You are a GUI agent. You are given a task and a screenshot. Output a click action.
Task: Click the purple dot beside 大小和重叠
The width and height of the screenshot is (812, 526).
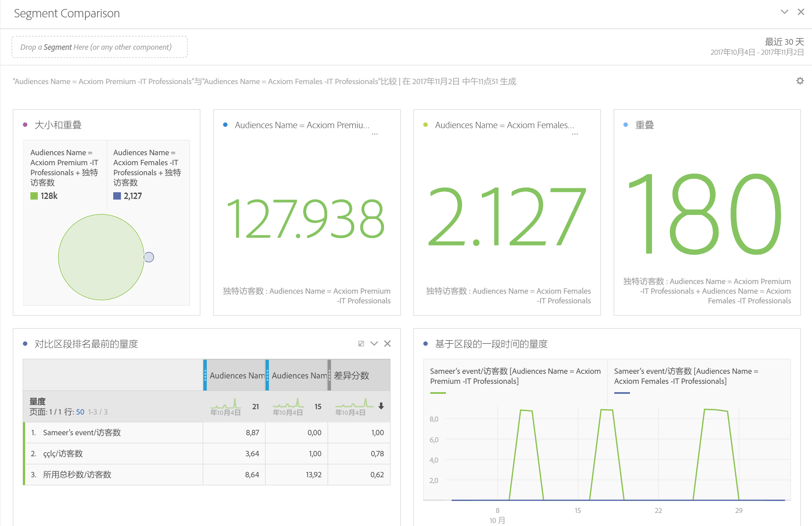click(x=25, y=125)
